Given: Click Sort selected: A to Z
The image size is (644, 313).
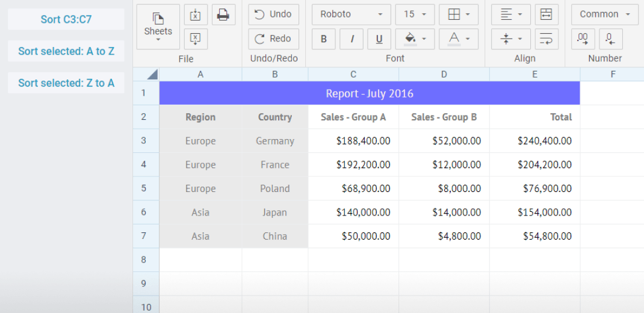Looking at the screenshot, I should [66, 51].
